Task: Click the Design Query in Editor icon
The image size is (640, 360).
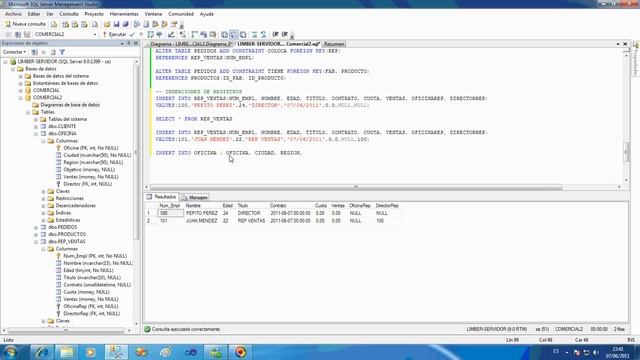Action: (x=171, y=34)
